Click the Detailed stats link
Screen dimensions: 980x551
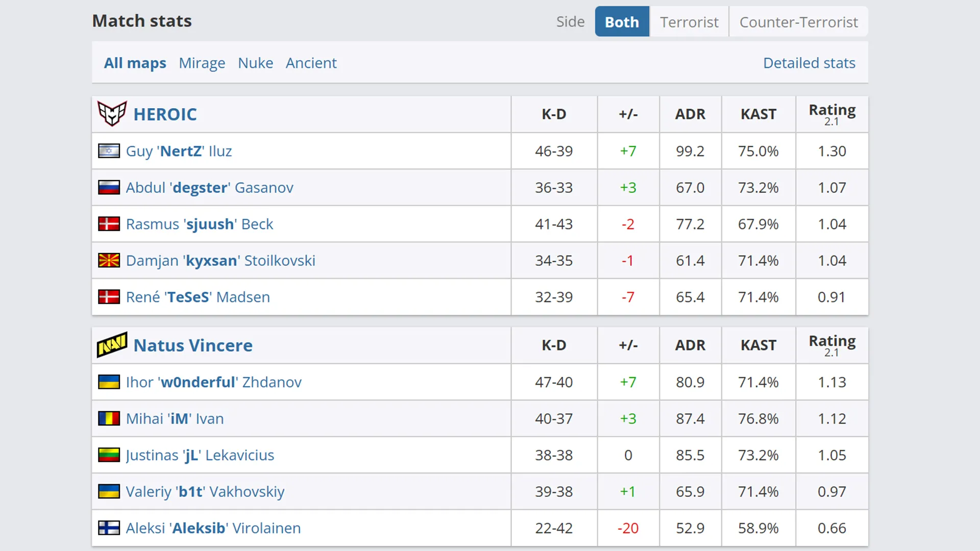(x=809, y=63)
